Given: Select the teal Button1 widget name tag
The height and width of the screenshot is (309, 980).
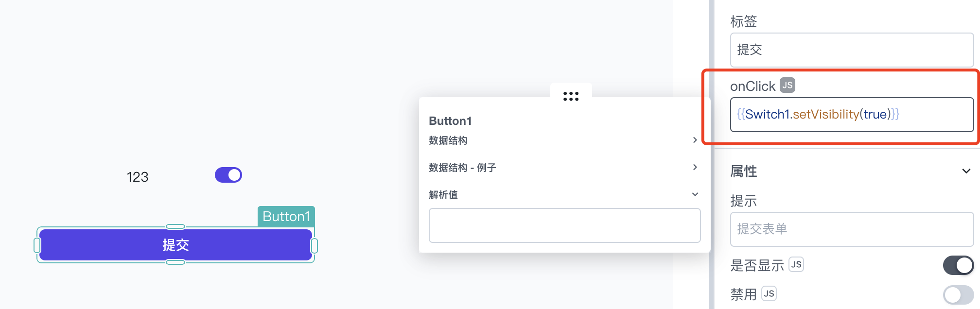Looking at the screenshot, I should pos(286,216).
